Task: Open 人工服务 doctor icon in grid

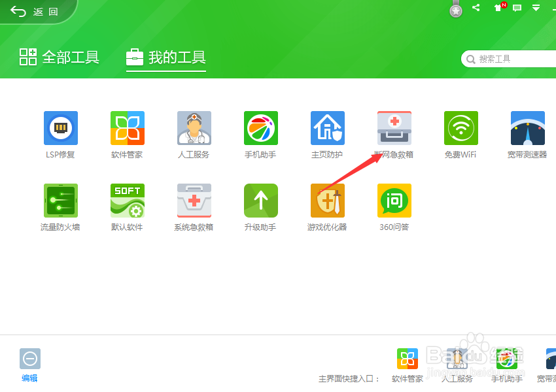Action: click(194, 128)
